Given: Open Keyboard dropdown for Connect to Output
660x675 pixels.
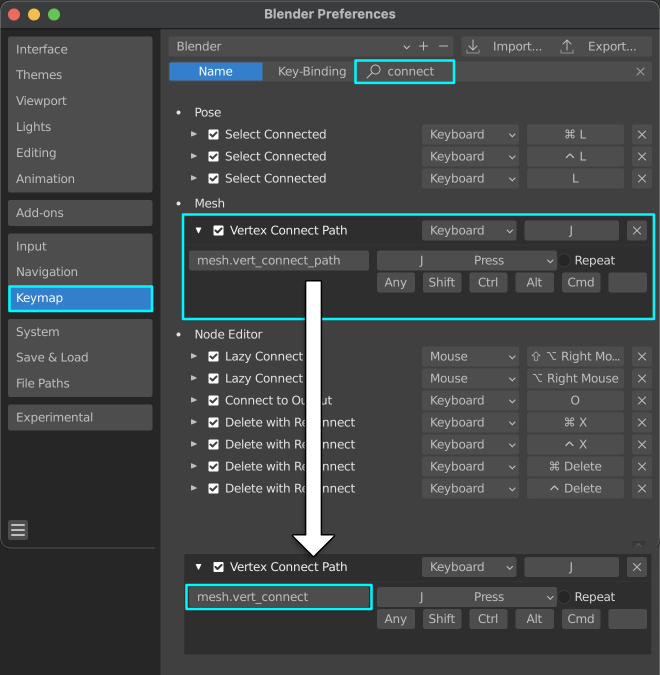Looking at the screenshot, I should click(470, 401).
